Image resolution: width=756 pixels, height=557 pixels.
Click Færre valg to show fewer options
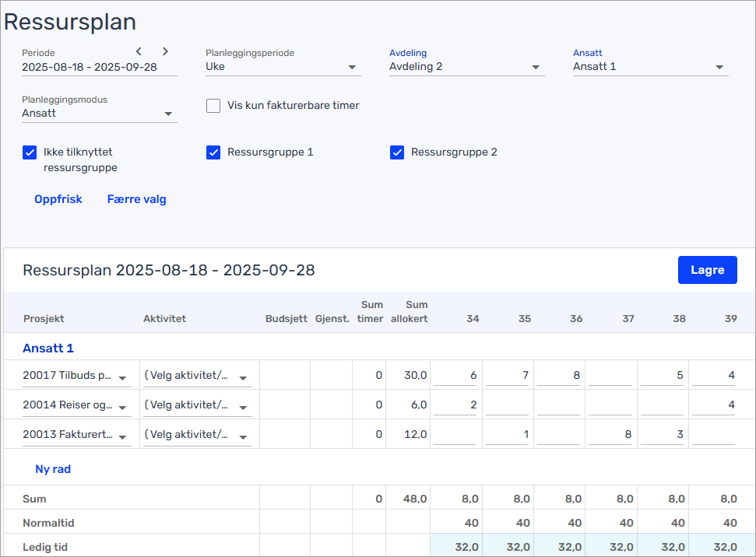tap(137, 199)
